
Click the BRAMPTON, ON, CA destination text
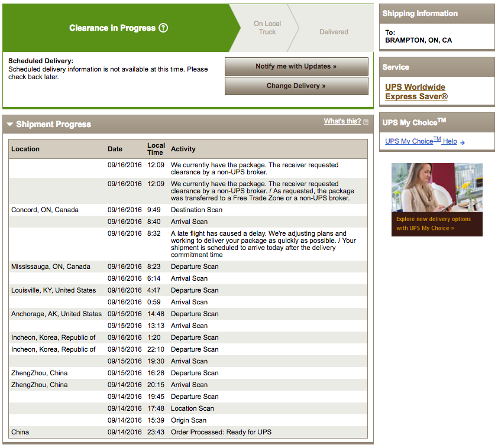[x=418, y=40]
